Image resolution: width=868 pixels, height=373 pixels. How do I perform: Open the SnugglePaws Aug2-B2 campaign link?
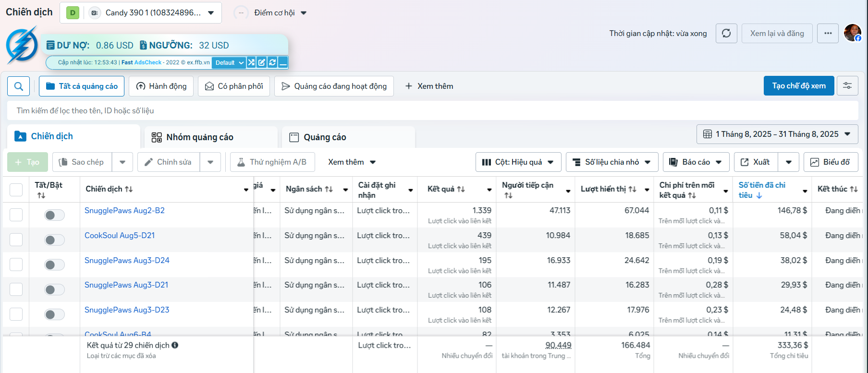click(124, 211)
